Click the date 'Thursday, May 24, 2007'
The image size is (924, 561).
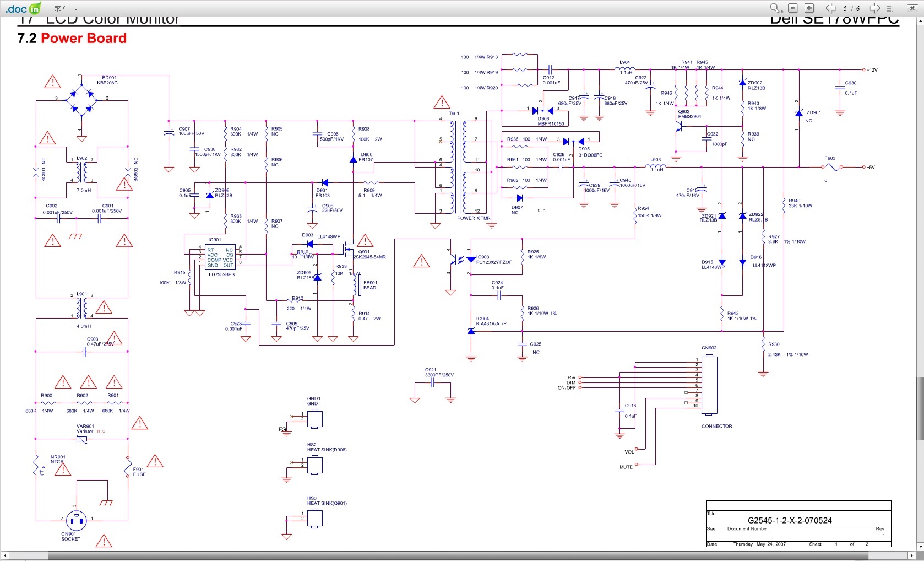click(759, 544)
